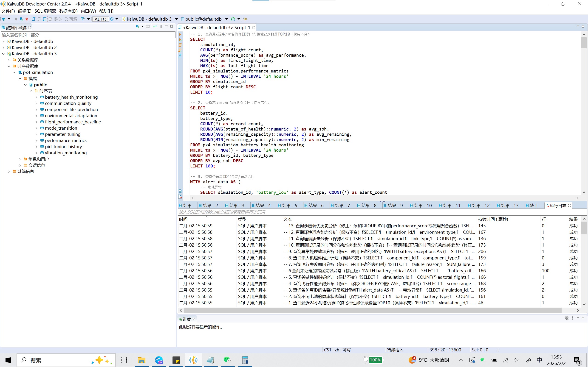Viewport: 588px width, 367px height.
Task: Collapse the px4_simulation database node
Action: 14,72
